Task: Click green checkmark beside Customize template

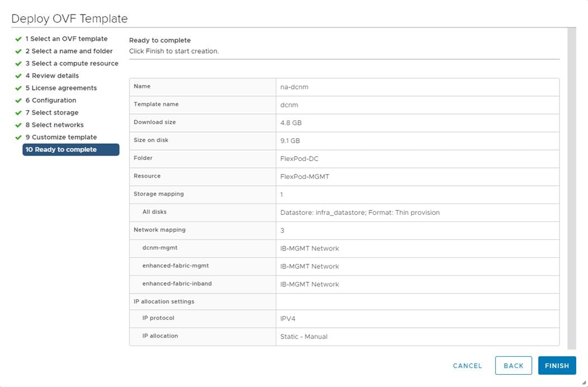Action: point(18,138)
